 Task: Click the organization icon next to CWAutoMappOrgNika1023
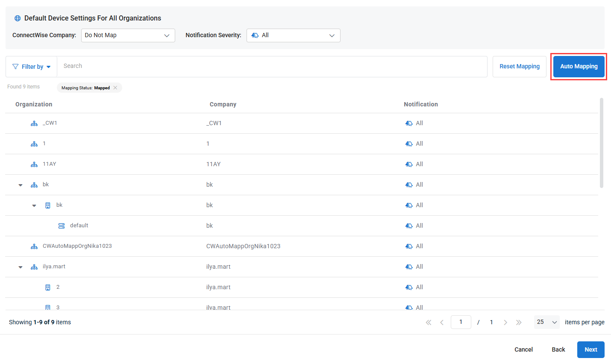pyautogui.click(x=34, y=247)
